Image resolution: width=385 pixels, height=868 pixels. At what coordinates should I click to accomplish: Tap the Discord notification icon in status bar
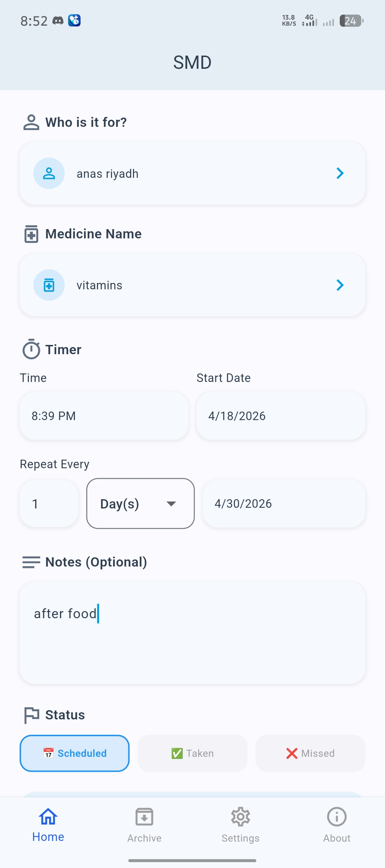pos(58,21)
